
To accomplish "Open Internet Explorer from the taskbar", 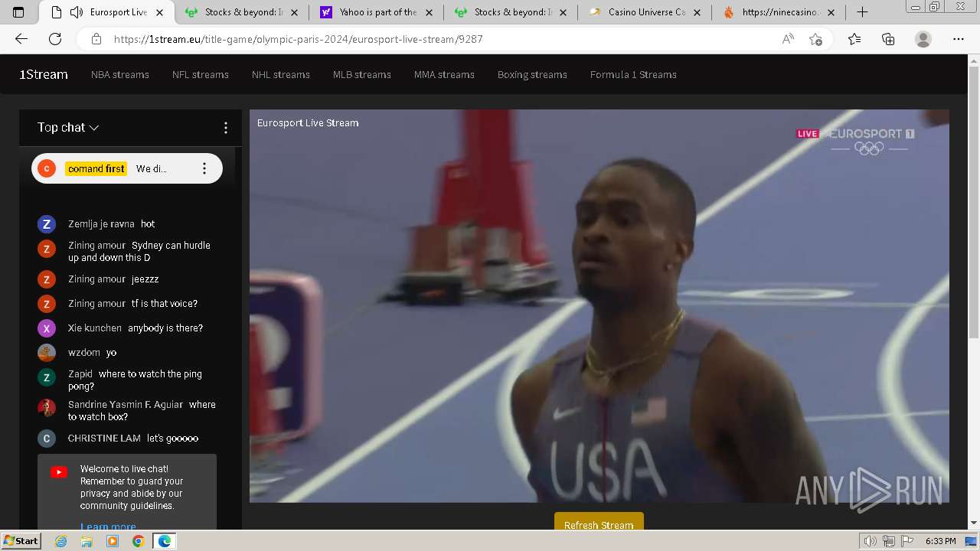I will (x=61, y=541).
